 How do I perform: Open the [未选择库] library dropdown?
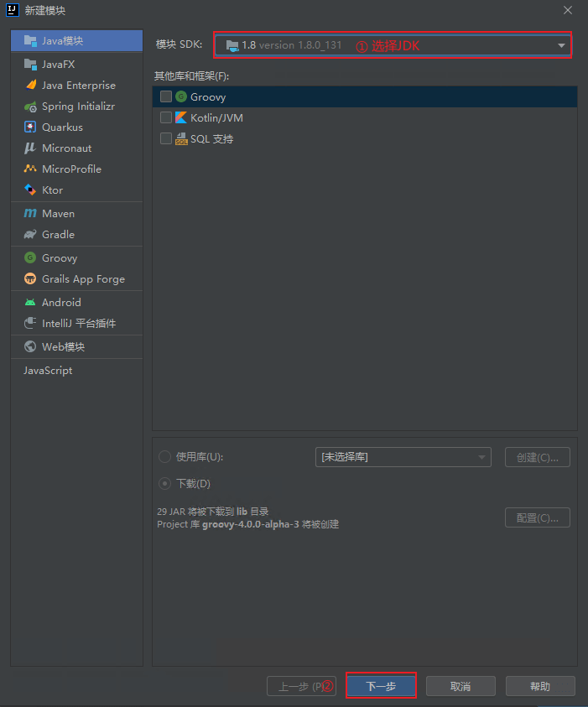coord(403,457)
